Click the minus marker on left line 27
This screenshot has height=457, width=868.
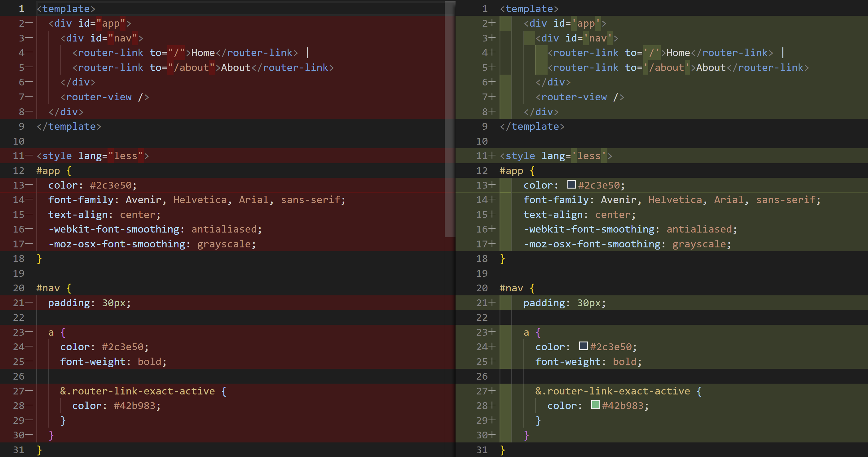point(29,391)
